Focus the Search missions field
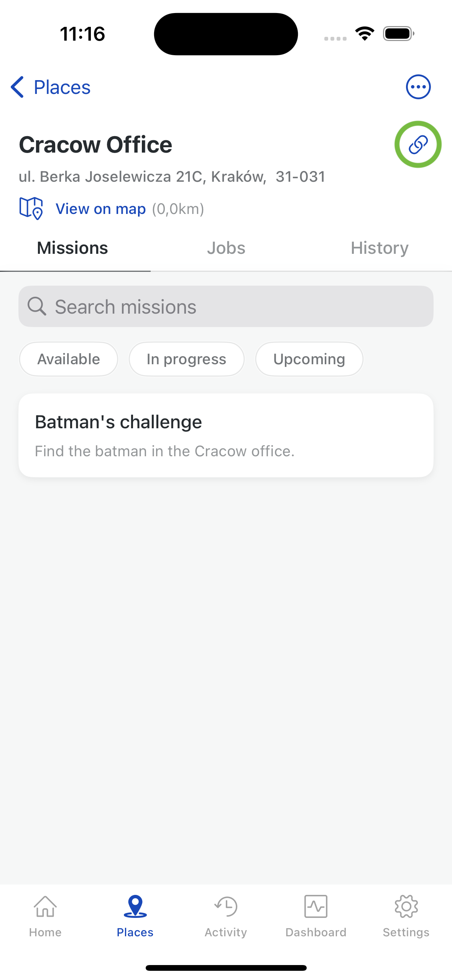Screen dimensions: 452x980 click(226, 306)
